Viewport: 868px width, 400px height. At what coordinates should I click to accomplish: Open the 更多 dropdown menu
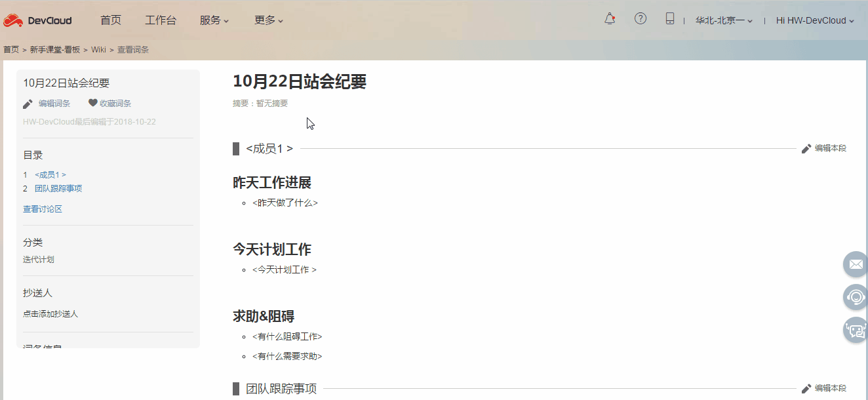(x=264, y=20)
